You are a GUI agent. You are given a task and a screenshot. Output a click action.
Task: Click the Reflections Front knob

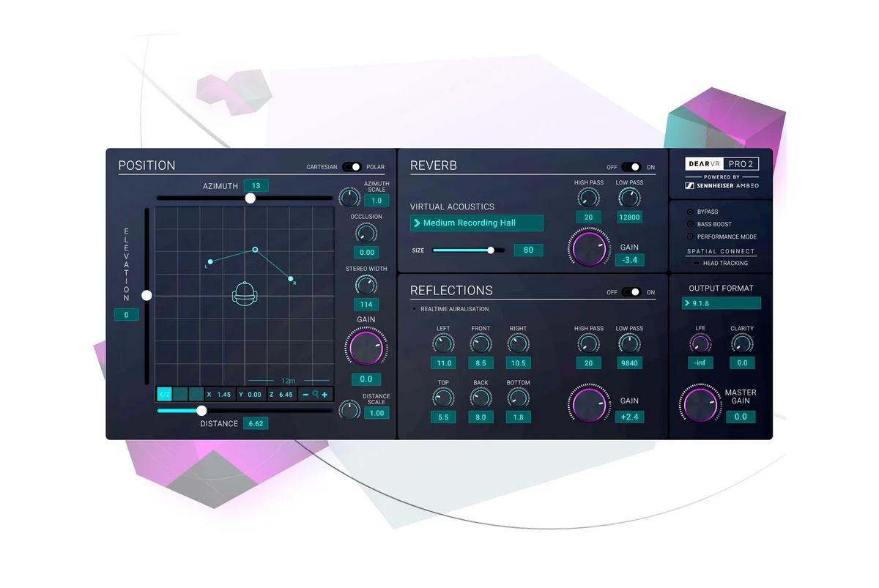481,343
